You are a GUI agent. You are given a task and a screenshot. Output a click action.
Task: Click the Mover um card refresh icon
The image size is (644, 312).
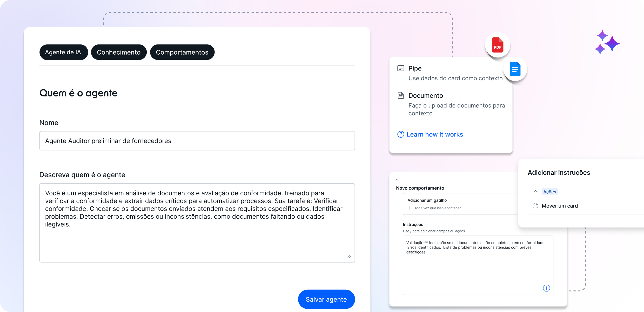click(x=535, y=206)
